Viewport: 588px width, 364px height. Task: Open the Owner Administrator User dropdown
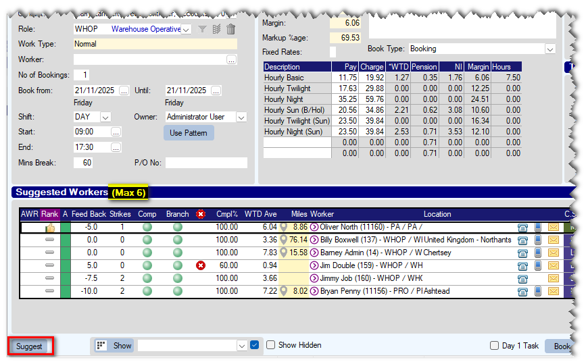(x=241, y=118)
